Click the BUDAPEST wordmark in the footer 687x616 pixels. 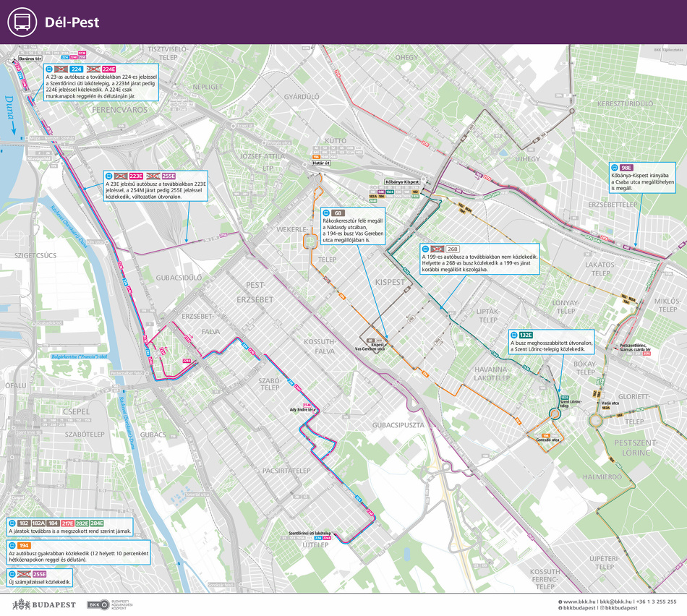(54, 605)
